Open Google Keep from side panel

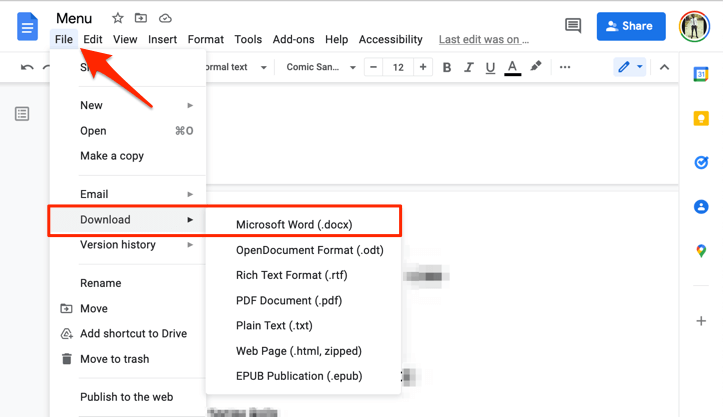(x=701, y=119)
